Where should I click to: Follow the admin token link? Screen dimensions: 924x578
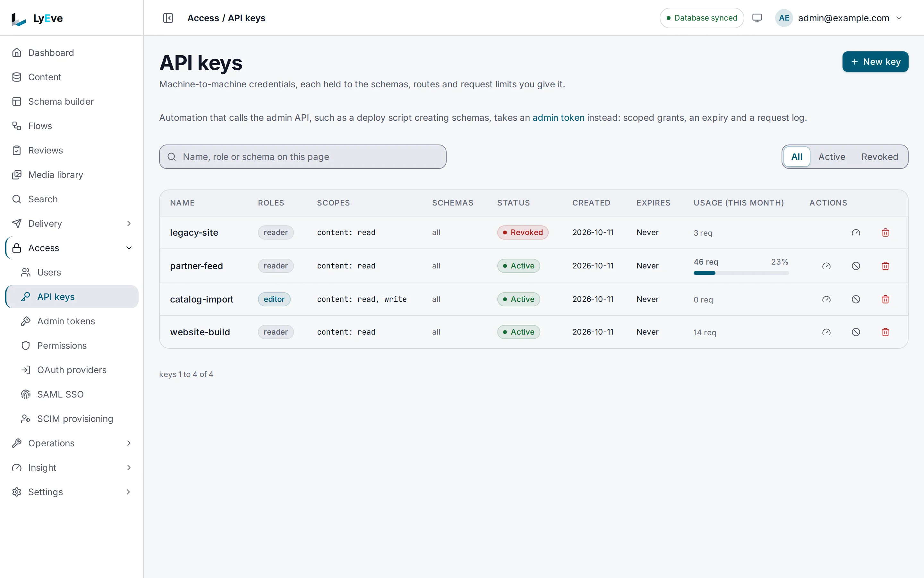tap(558, 118)
